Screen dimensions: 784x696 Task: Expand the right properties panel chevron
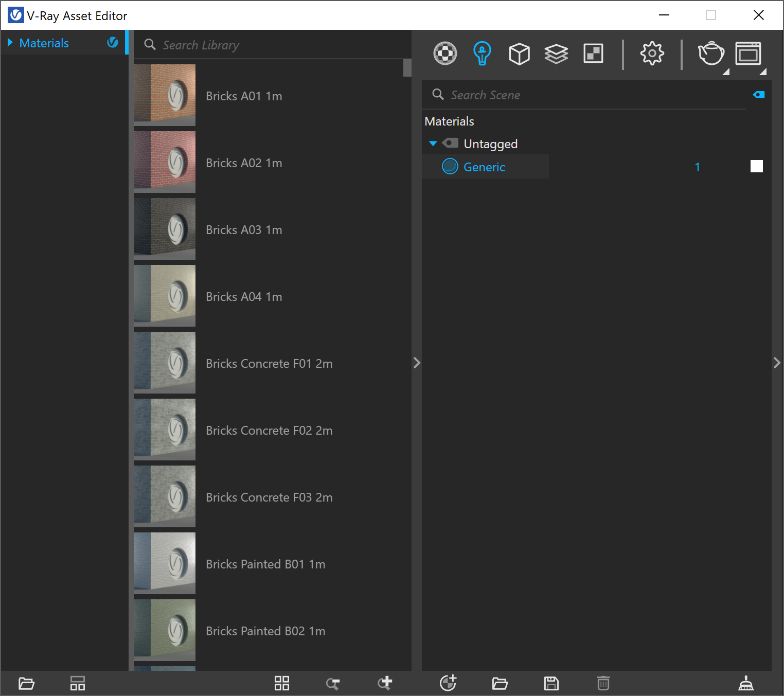coord(777,363)
